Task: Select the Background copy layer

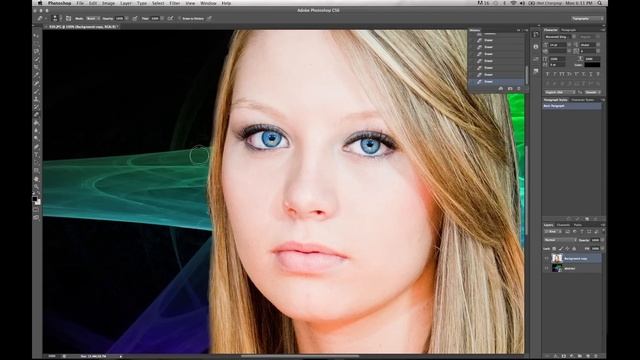Action: pos(576,258)
